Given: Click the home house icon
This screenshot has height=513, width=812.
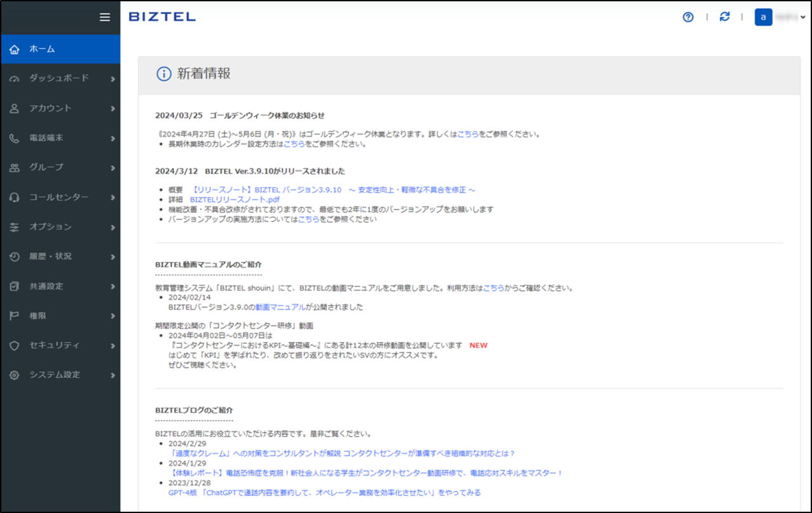Looking at the screenshot, I should [x=15, y=49].
